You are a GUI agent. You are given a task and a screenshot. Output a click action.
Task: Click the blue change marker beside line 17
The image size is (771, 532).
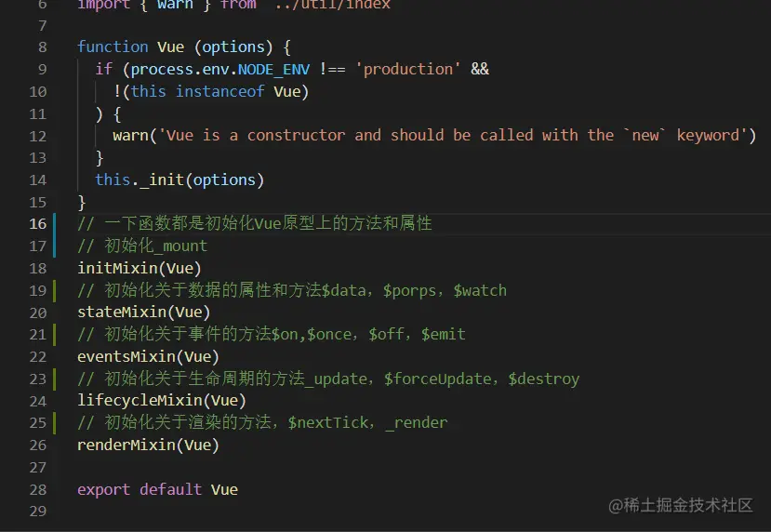click(54, 235)
